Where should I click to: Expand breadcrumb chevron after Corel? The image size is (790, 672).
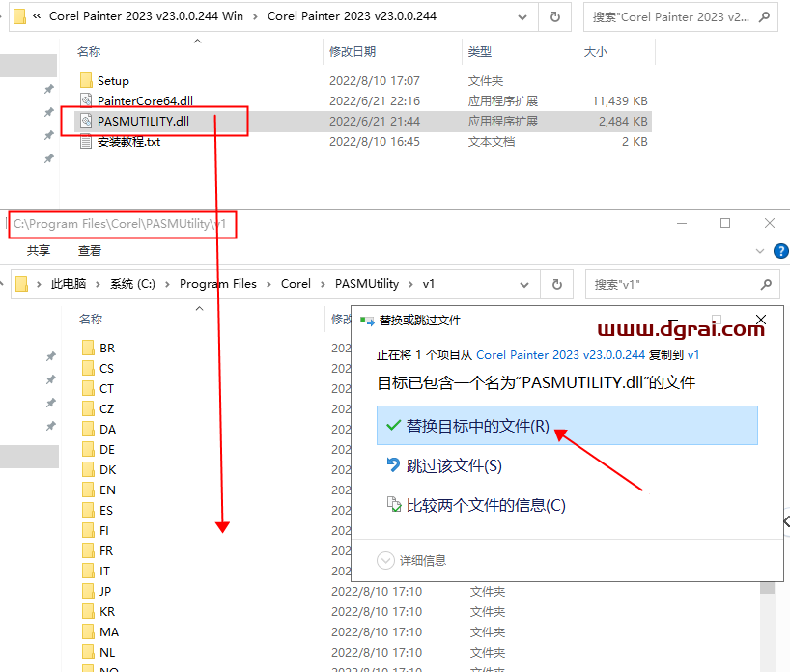pyautogui.click(x=323, y=284)
